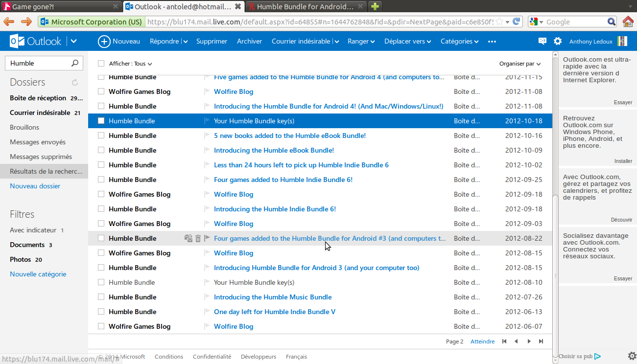The image size is (637, 364).
Task: Click Supprimer in the toolbar
Action: 212,42
